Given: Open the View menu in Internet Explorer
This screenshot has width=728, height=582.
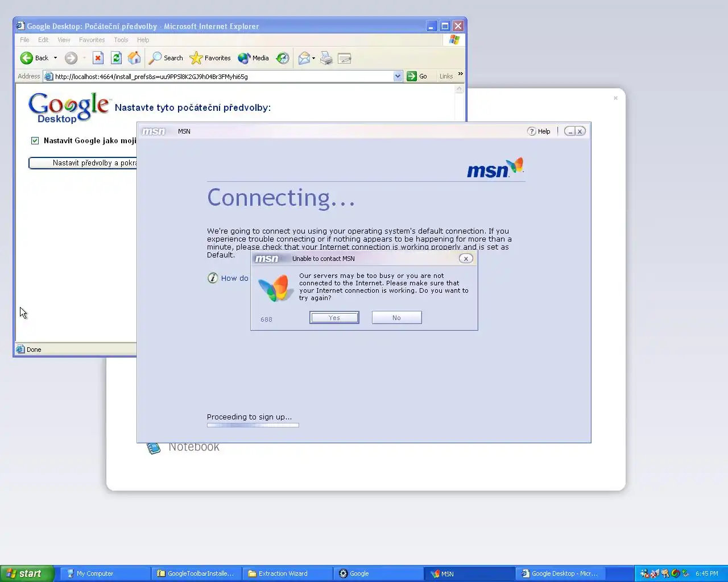Looking at the screenshot, I should (x=64, y=40).
